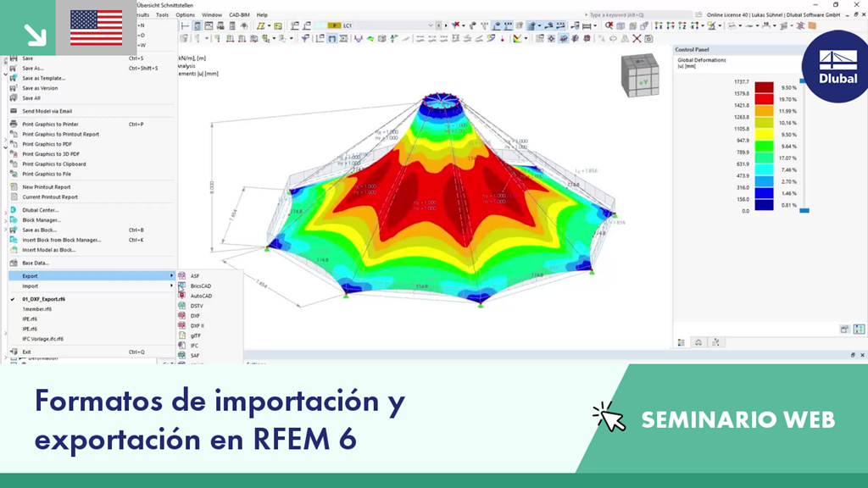Pick glTF as export format
The height and width of the screenshot is (488, 868).
click(x=195, y=335)
